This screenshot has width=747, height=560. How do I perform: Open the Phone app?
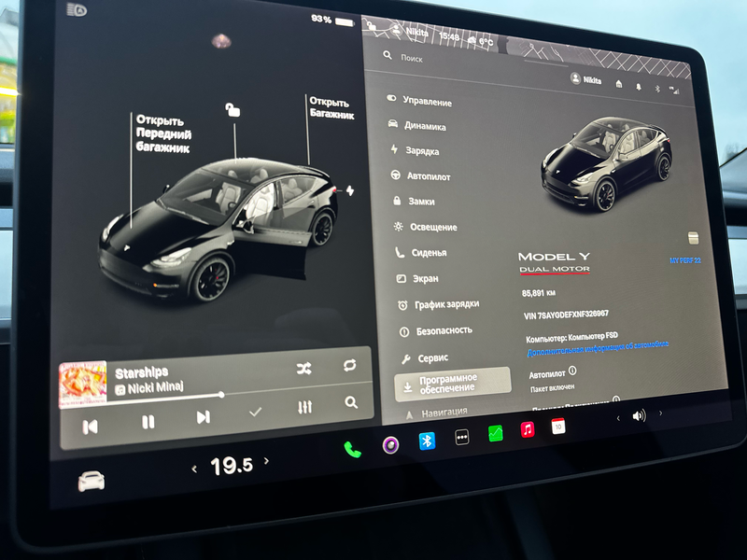tap(353, 450)
